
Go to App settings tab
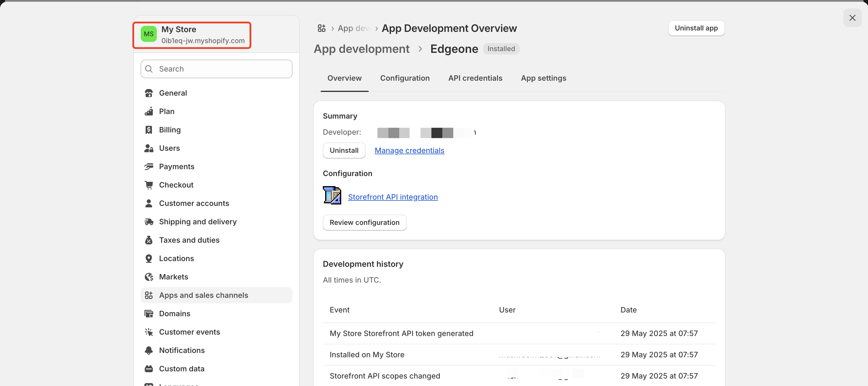pyautogui.click(x=543, y=78)
